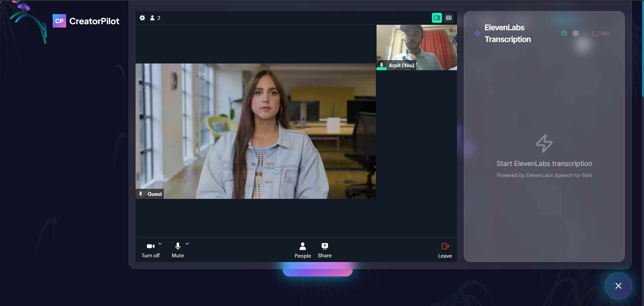644x306 pixels.
Task: Click large lightning icon in transcription panel
Action: coord(544,143)
